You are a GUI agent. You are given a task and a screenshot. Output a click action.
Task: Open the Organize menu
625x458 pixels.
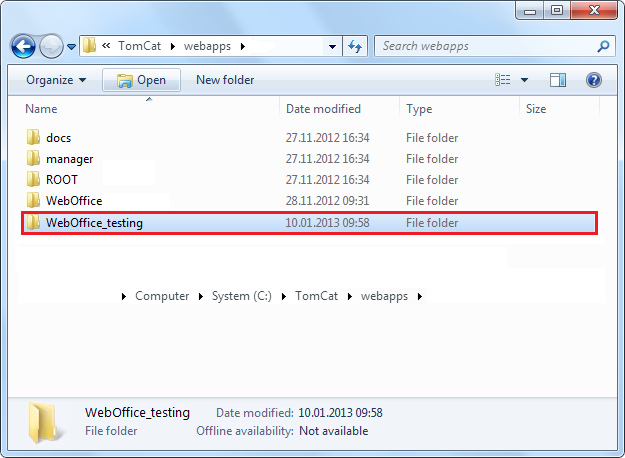[56, 80]
